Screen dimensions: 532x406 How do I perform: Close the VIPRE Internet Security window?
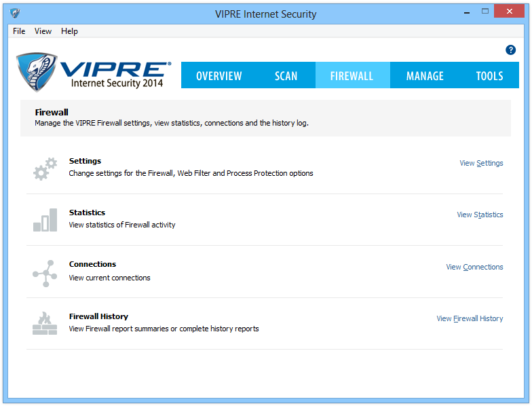509,11
